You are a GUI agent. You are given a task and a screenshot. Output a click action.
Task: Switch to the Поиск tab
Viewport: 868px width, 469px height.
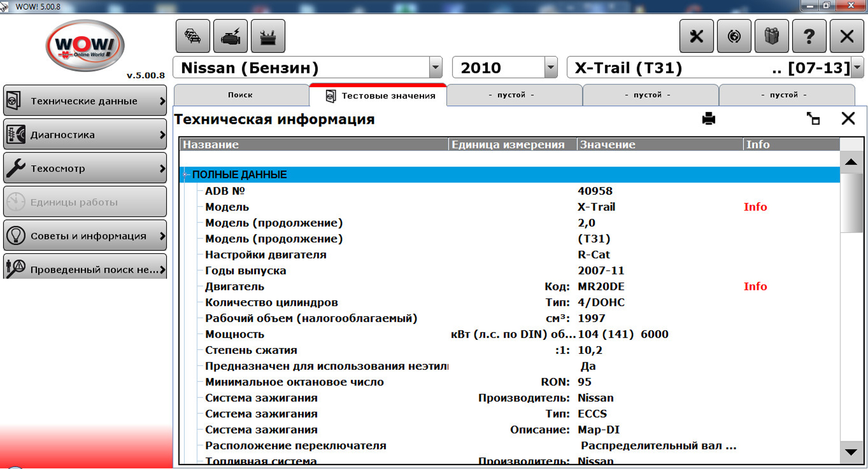point(241,95)
